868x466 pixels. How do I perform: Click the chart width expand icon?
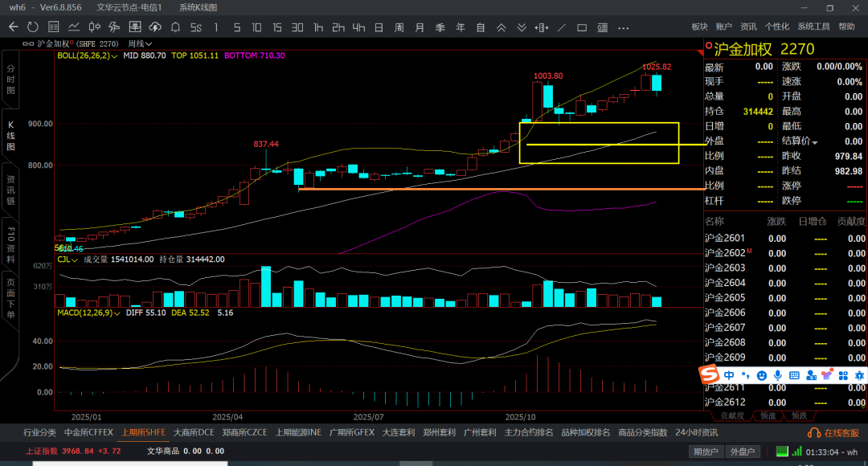pos(542,27)
